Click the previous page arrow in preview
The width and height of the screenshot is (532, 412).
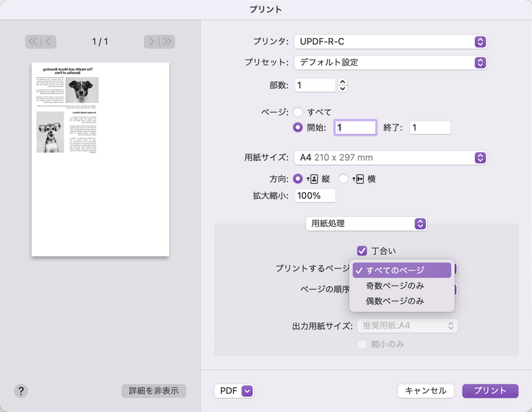pos(48,41)
